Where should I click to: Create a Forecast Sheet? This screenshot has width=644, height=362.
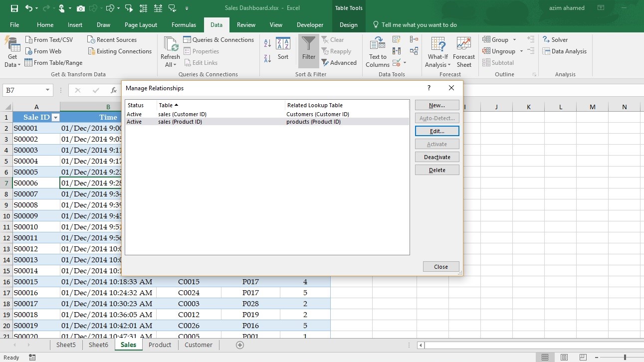tap(464, 52)
